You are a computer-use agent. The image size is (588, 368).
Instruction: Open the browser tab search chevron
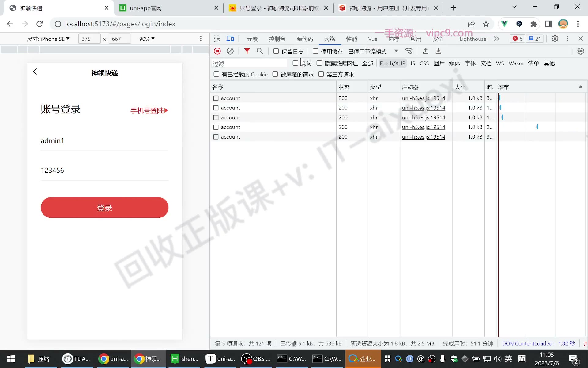514,7
